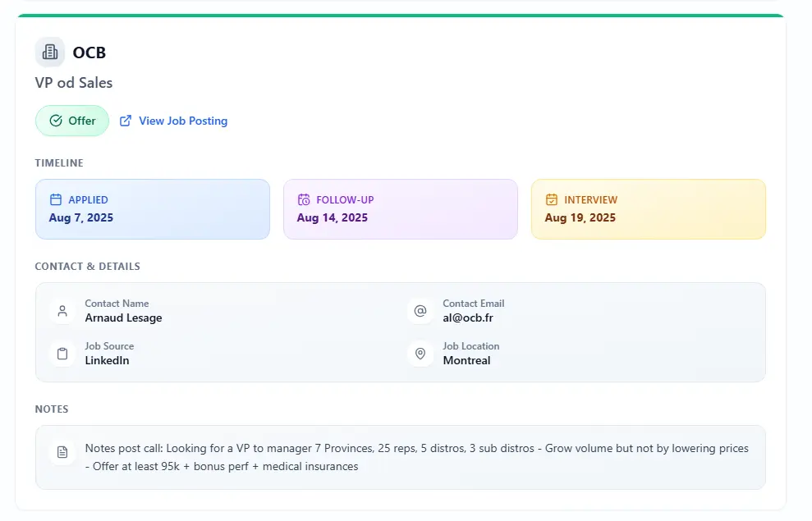Click the job location value Montreal

466,361
